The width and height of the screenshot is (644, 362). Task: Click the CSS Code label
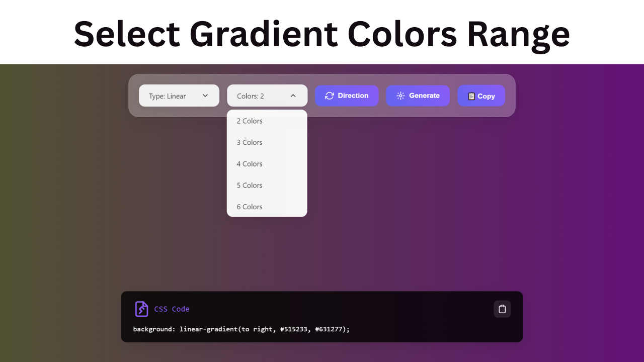point(172,309)
